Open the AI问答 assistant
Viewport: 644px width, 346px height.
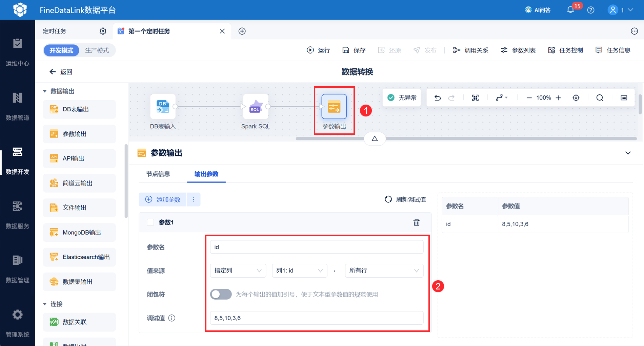pyautogui.click(x=538, y=10)
